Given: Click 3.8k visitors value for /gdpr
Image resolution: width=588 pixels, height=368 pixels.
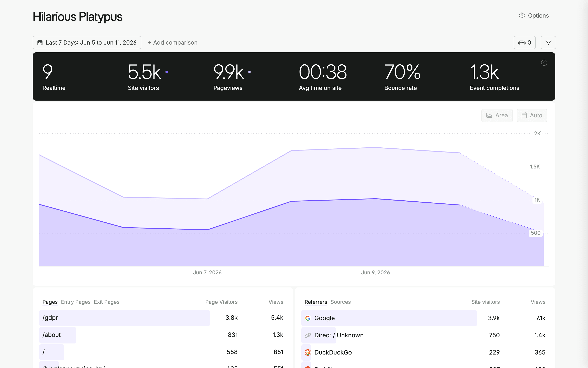Looking at the screenshot, I should click(x=232, y=318).
